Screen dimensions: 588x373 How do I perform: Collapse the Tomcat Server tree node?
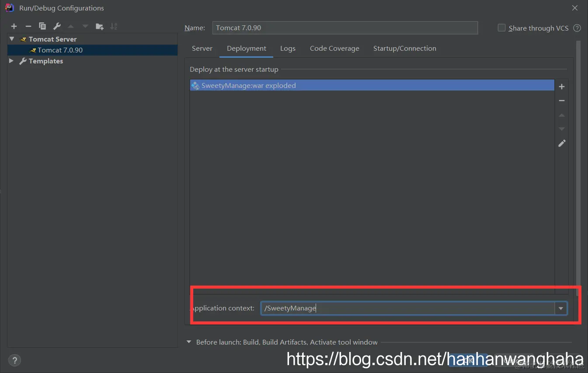point(12,39)
